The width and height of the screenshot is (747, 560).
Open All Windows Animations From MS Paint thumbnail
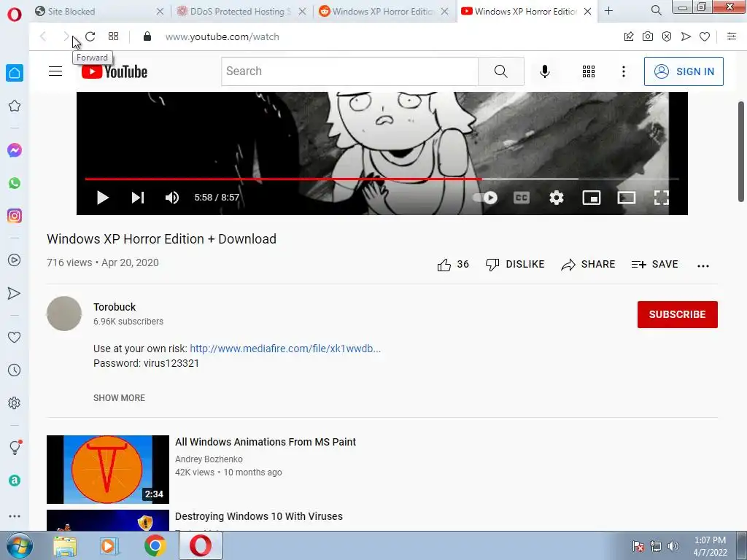(x=108, y=470)
